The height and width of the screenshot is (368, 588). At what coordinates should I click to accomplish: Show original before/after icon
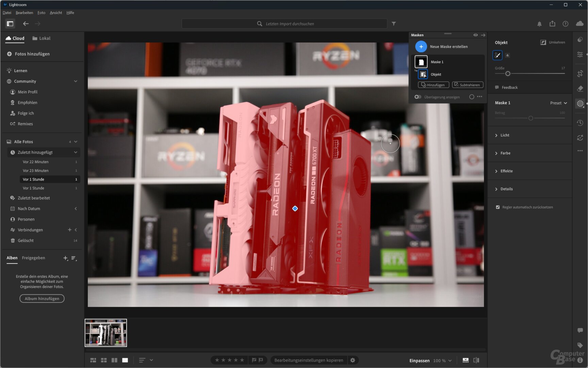(476, 360)
